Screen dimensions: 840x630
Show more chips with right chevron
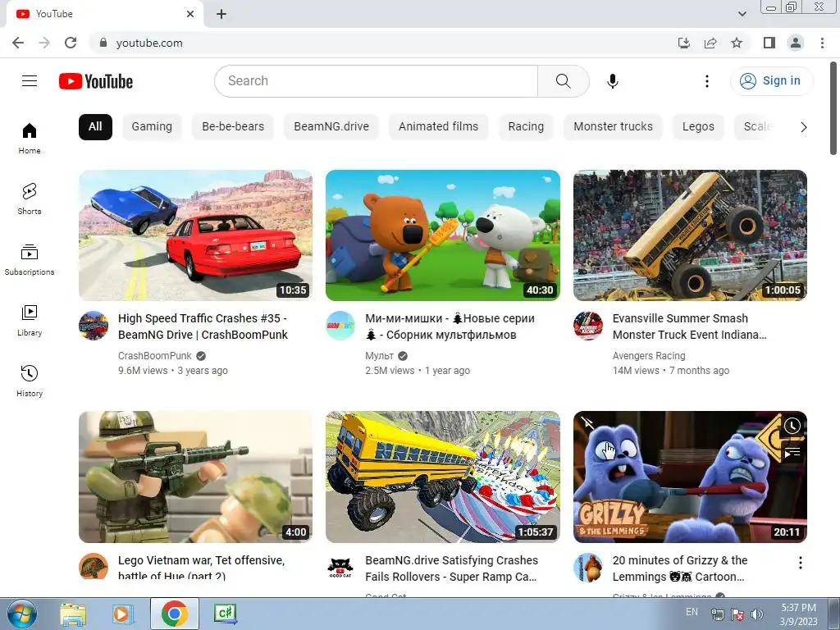tap(803, 127)
